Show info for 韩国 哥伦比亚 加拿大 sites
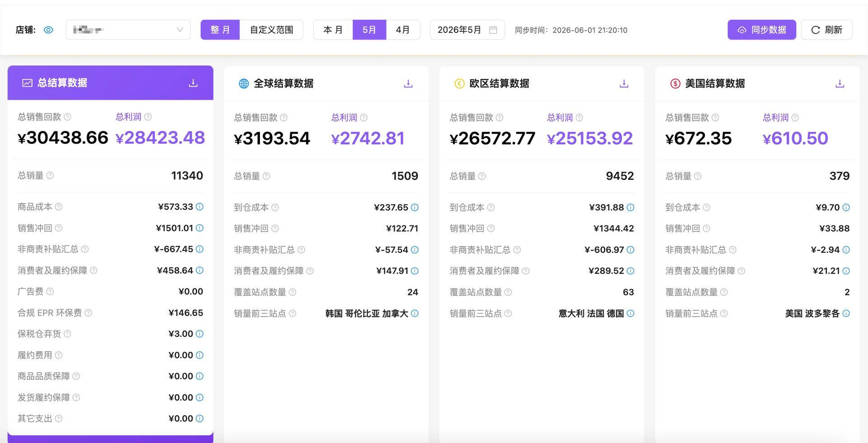Screen dimensions: 868x443 tap(415, 313)
